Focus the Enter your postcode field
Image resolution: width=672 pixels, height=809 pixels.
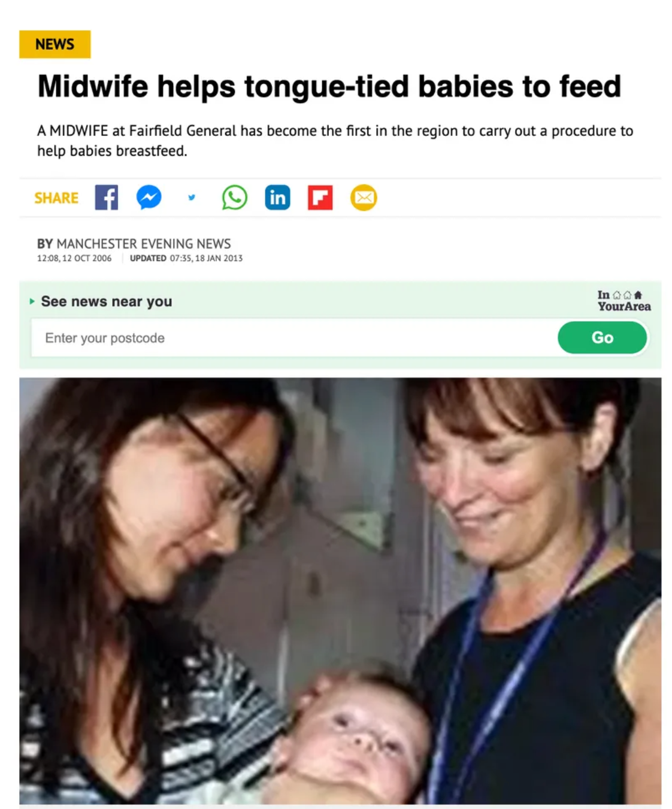pos(294,338)
